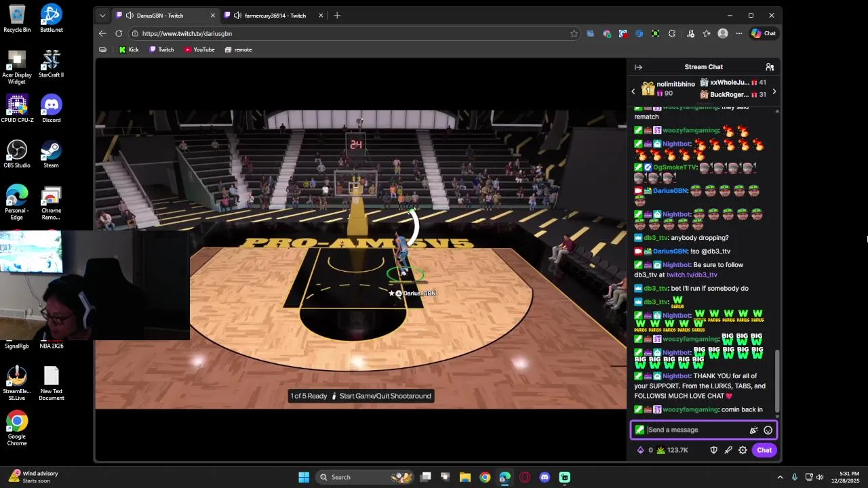Screen dimensions: 868x488
Task: Refresh the Twitch page
Action: click(119, 33)
